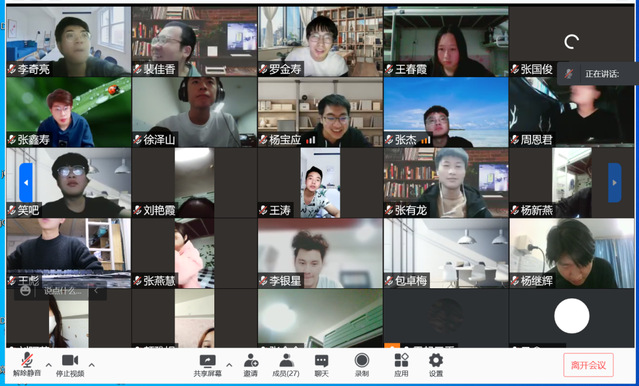Open the 应用 apps icon
Screen dimensions: 639x386
(401, 364)
